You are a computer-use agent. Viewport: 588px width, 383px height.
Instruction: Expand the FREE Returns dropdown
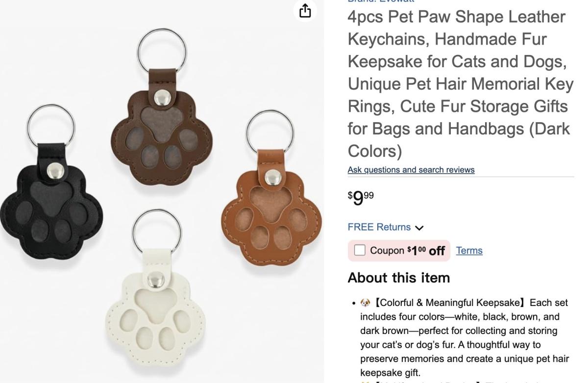(x=386, y=227)
